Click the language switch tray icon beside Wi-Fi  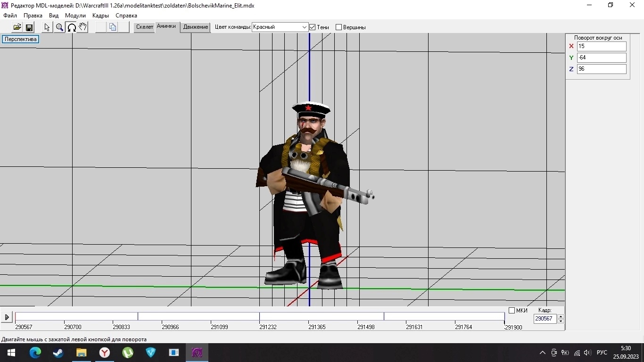565,353
